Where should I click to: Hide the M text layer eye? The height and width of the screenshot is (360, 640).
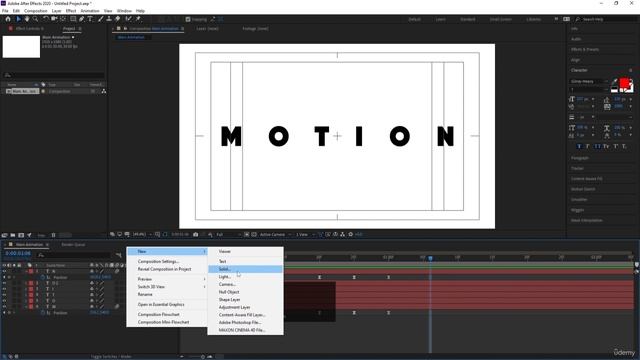pos(4,306)
